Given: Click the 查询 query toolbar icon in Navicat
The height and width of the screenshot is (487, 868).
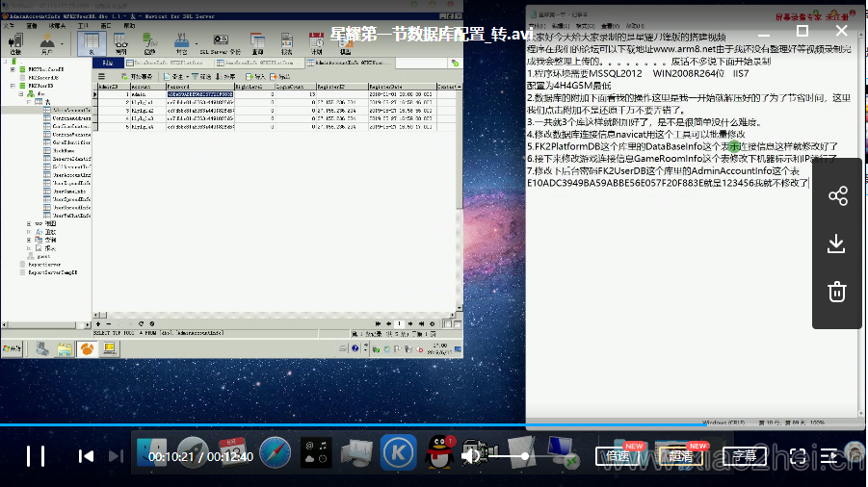Looking at the screenshot, I should click(x=257, y=43).
